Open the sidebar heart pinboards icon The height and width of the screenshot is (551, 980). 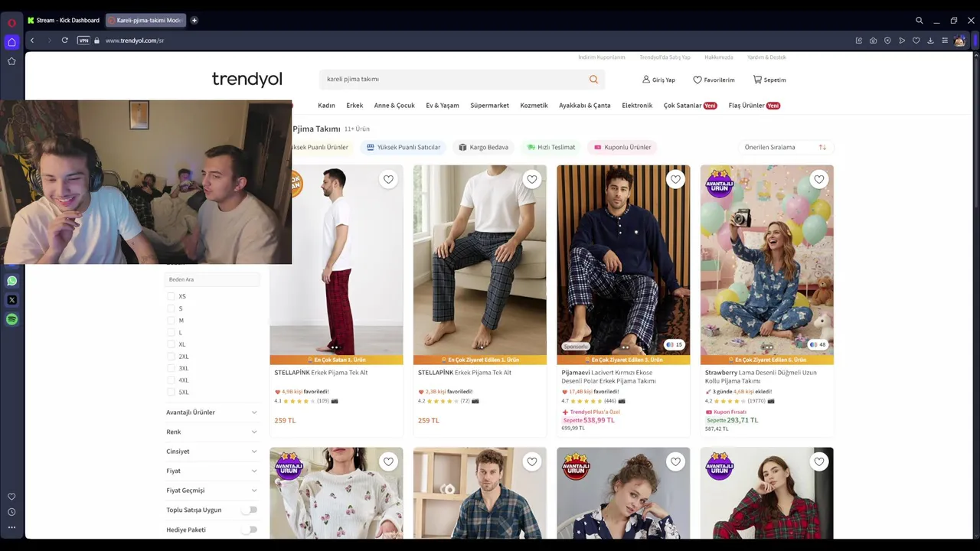point(11,497)
